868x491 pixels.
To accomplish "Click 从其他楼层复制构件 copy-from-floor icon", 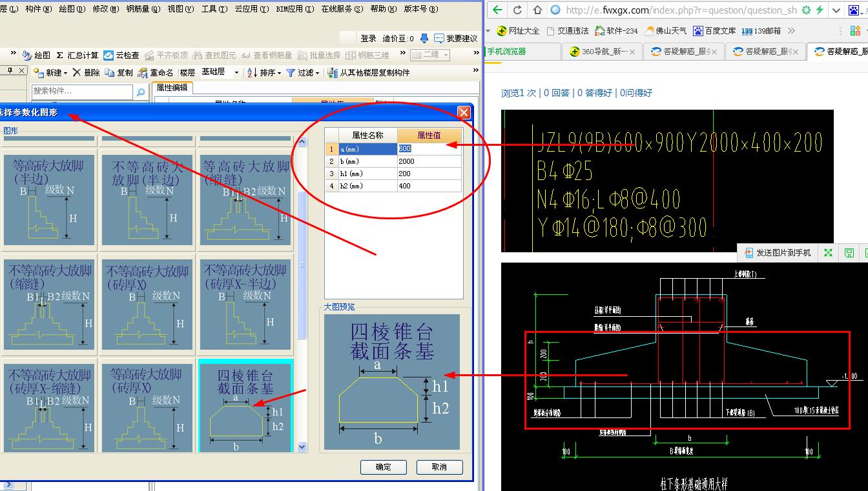I will pyautogui.click(x=333, y=73).
